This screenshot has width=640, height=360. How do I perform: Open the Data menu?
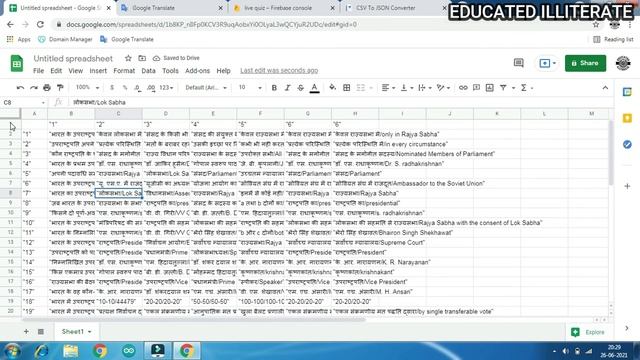(148, 71)
